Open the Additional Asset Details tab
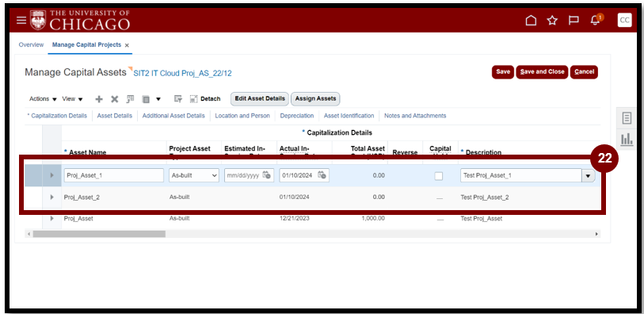The height and width of the screenshot is (314, 644). (x=173, y=116)
